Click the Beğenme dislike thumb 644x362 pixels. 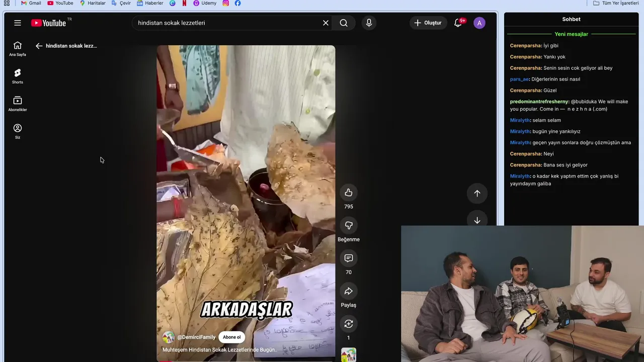349,225
